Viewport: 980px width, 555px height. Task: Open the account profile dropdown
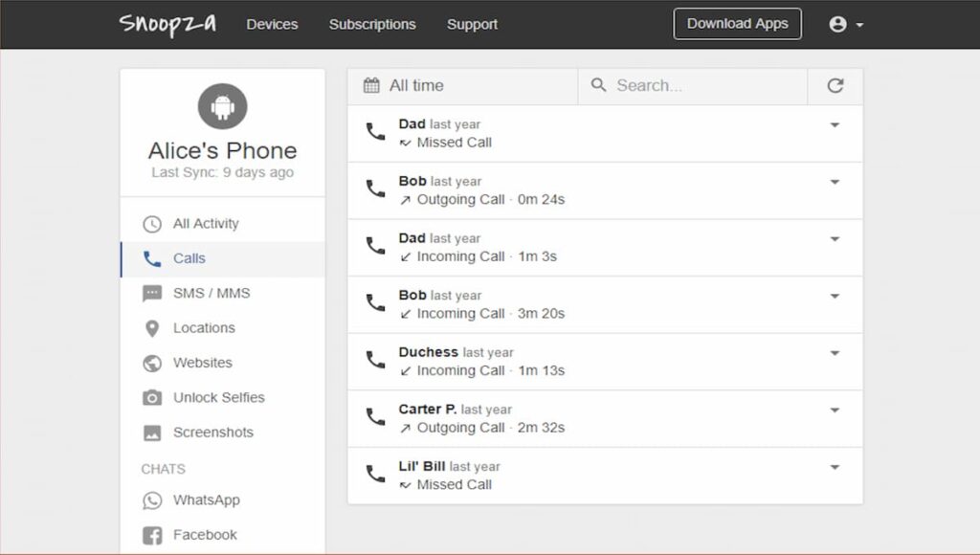coord(846,24)
